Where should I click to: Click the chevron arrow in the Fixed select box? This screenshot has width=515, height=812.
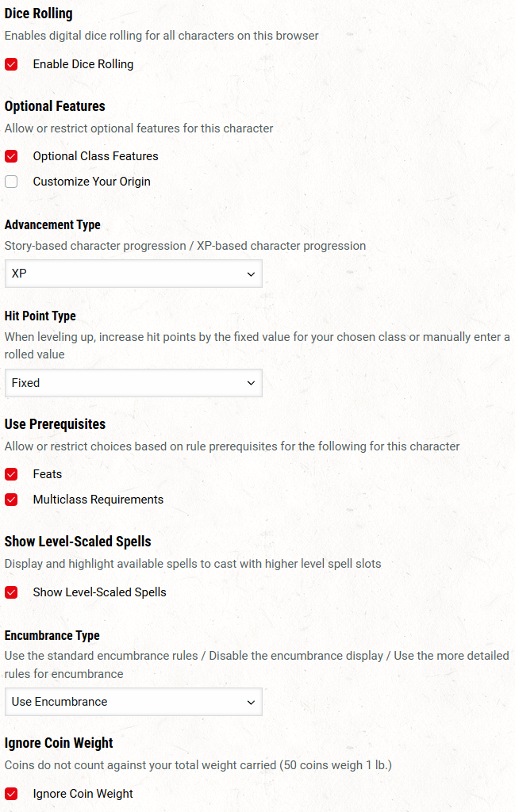(x=251, y=384)
